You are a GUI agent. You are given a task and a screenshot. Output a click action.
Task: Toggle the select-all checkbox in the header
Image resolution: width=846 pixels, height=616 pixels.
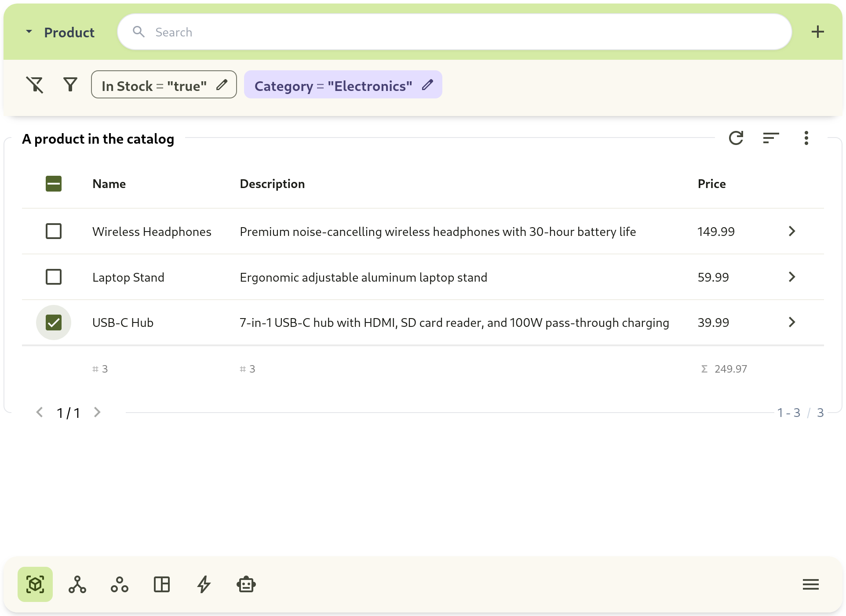click(54, 184)
